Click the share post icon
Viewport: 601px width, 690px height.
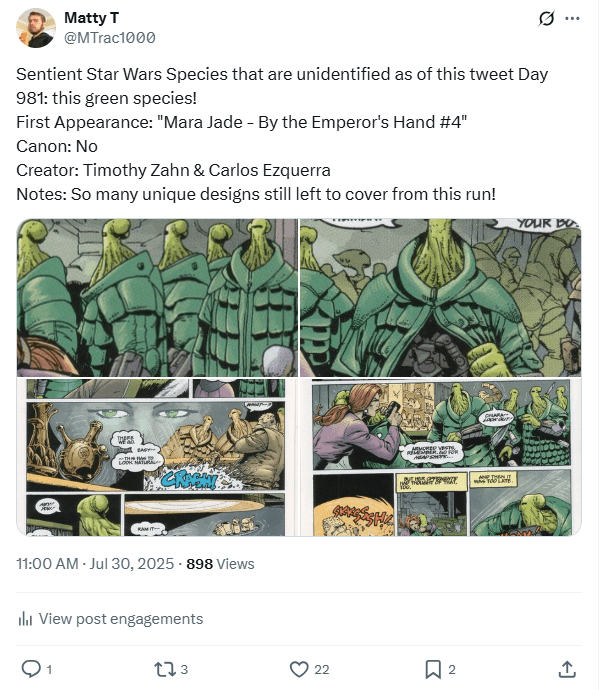(566, 669)
